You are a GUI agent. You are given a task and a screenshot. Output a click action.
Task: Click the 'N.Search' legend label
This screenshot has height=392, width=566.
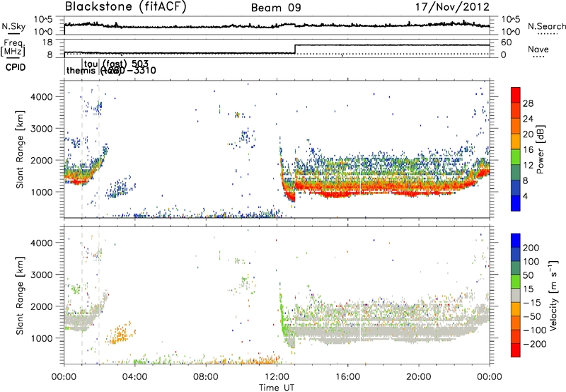[x=547, y=26]
